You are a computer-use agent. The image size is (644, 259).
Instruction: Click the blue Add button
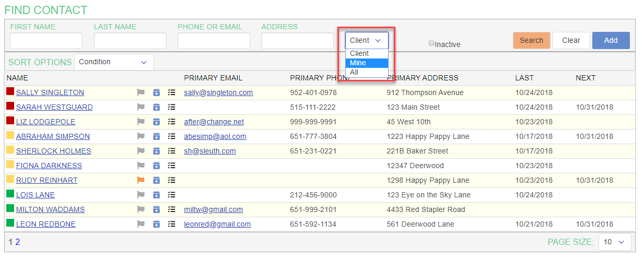coord(611,40)
